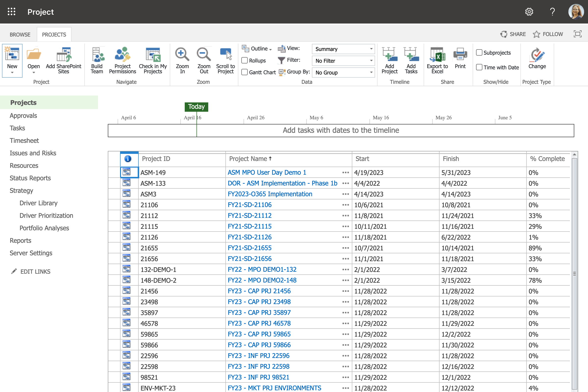Open the Group By No Group dropdown
The width and height of the screenshot is (588, 392).
click(343, 72)
